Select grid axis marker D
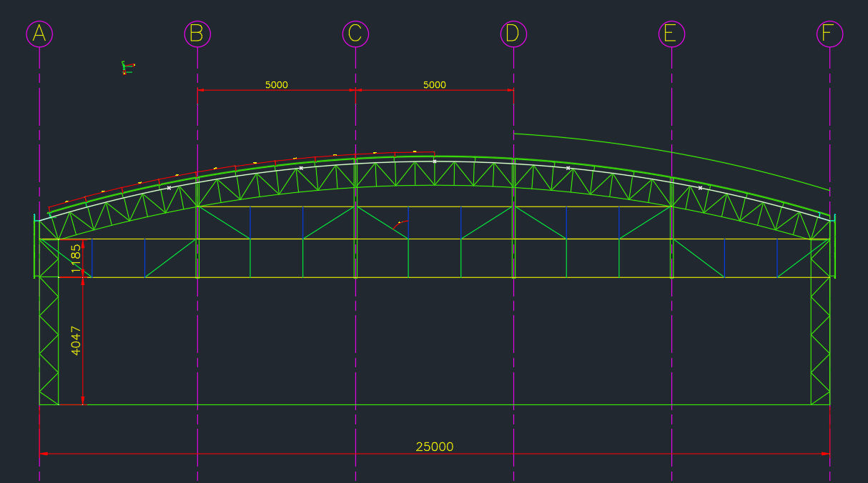Viewport: 868px width, 483px height. point(513,34)
